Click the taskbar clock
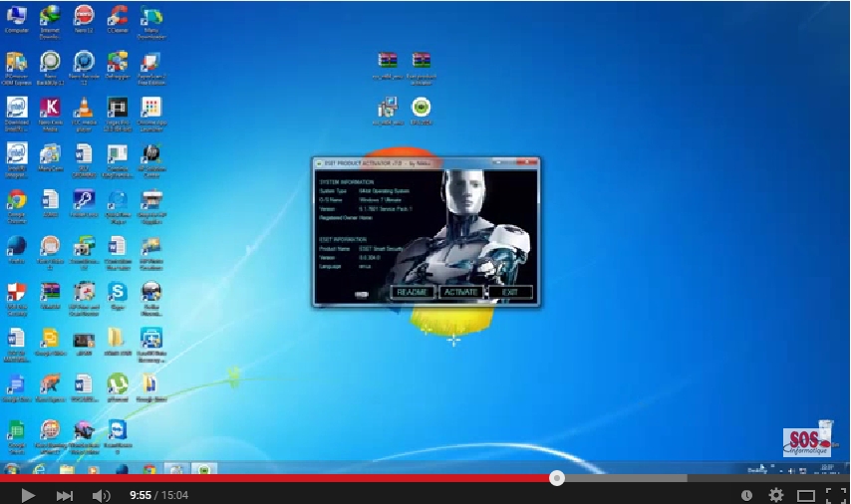The image size is (851, 504). pyautogui.click(x=828, y=469)
